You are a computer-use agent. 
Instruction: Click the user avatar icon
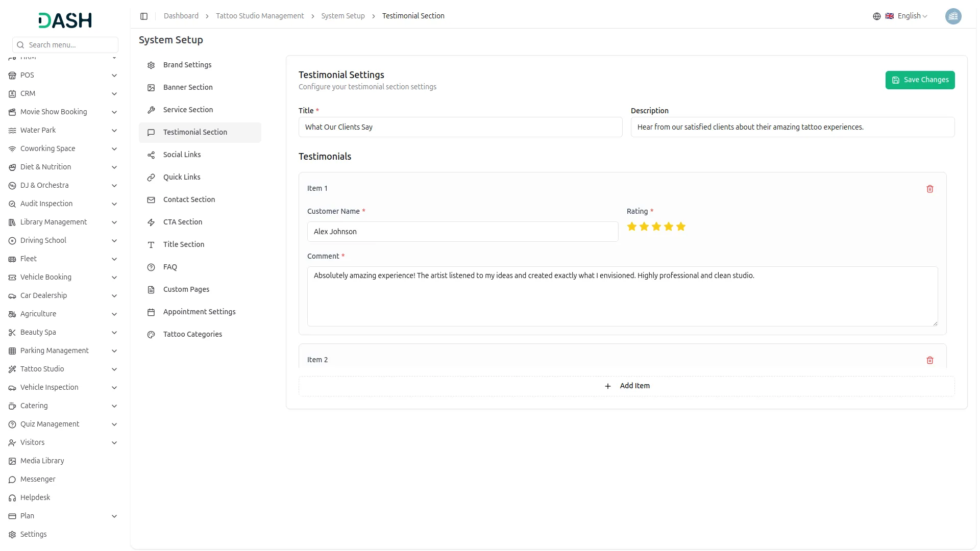coord(953,16)
